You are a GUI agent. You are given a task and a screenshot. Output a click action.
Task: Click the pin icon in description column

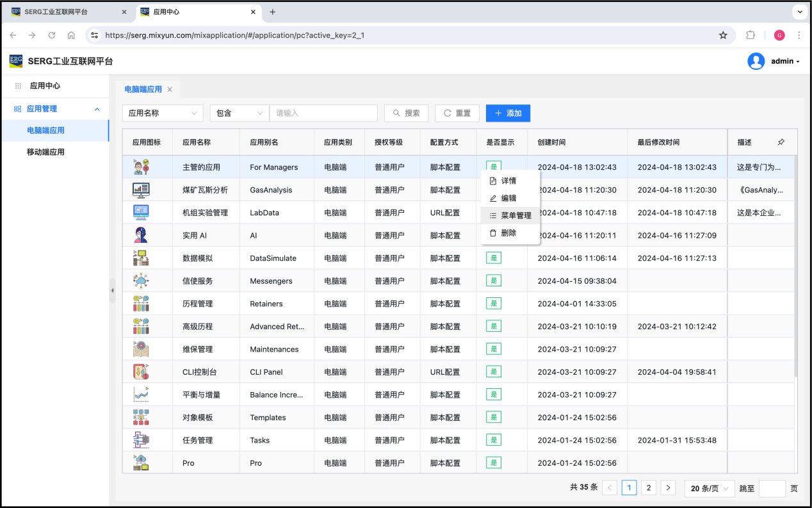point(781,142)
